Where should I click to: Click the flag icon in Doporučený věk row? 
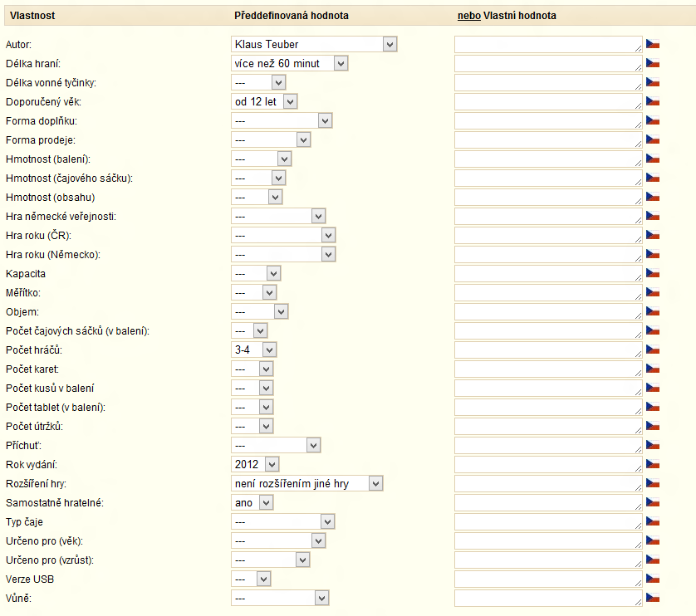click(653, 101)
